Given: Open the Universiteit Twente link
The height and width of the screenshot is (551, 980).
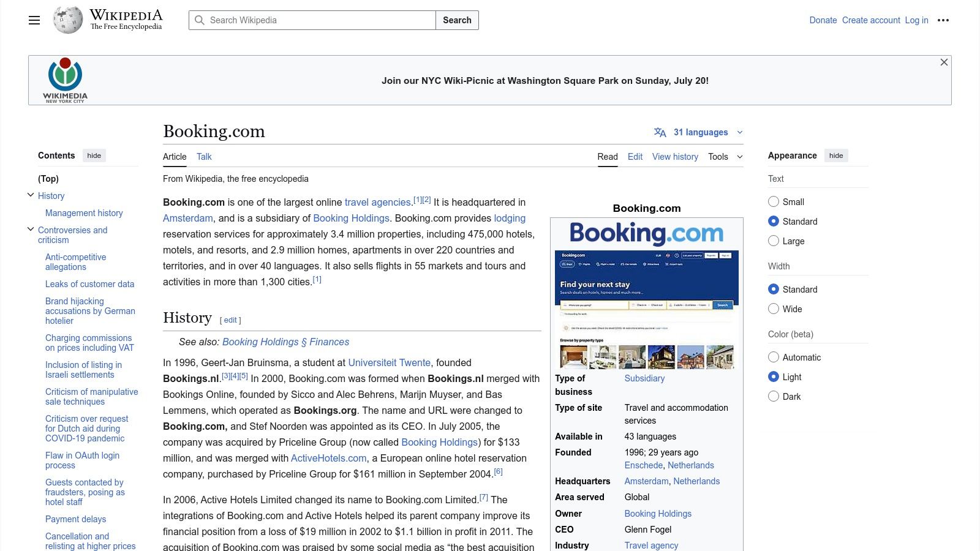Looking at the screenshot, I should pos(389,362).
